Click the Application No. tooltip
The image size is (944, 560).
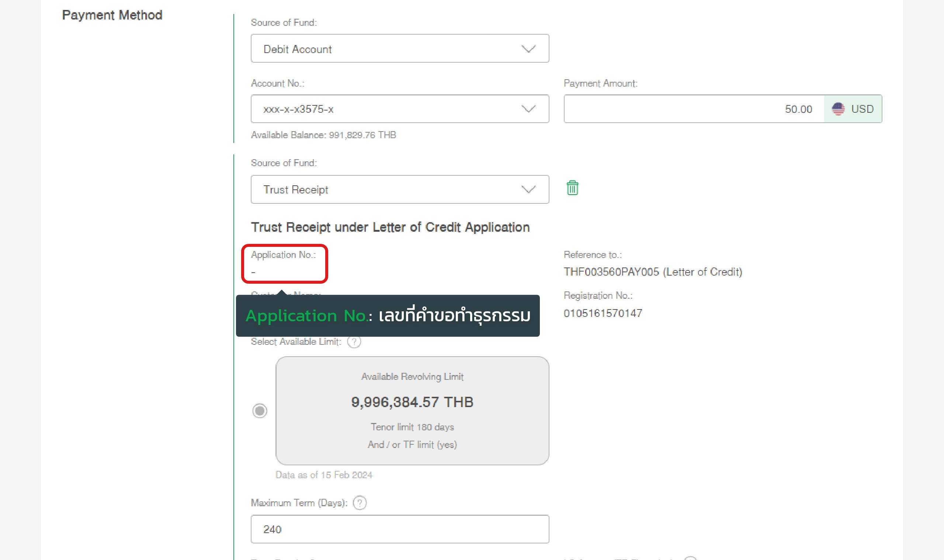[x=388, y=315]
